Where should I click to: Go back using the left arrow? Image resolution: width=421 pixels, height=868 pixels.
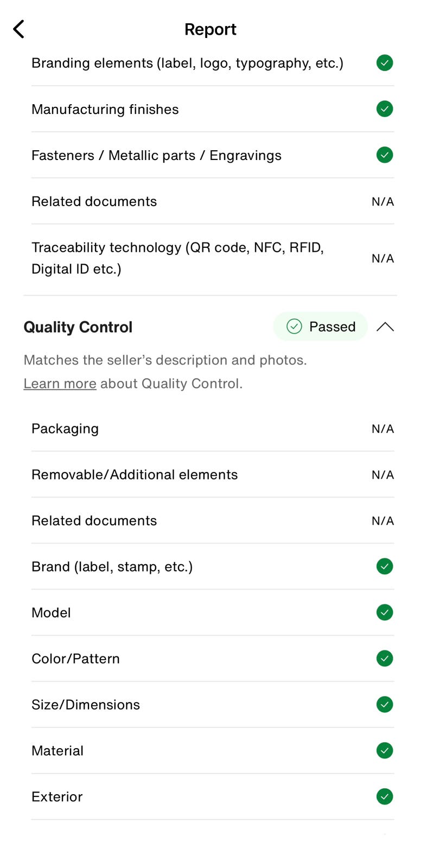(x=19, y=29)
